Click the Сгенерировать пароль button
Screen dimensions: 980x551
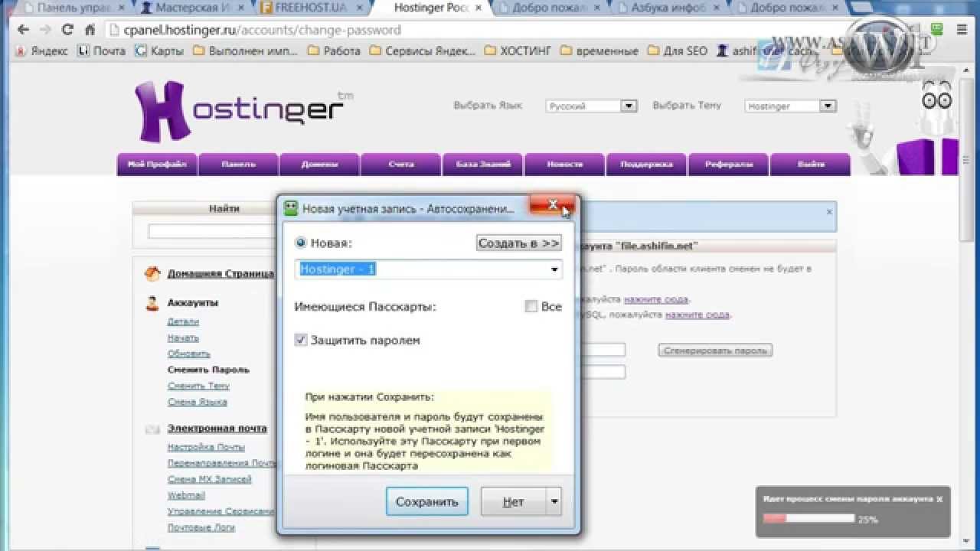pos(715,350)
